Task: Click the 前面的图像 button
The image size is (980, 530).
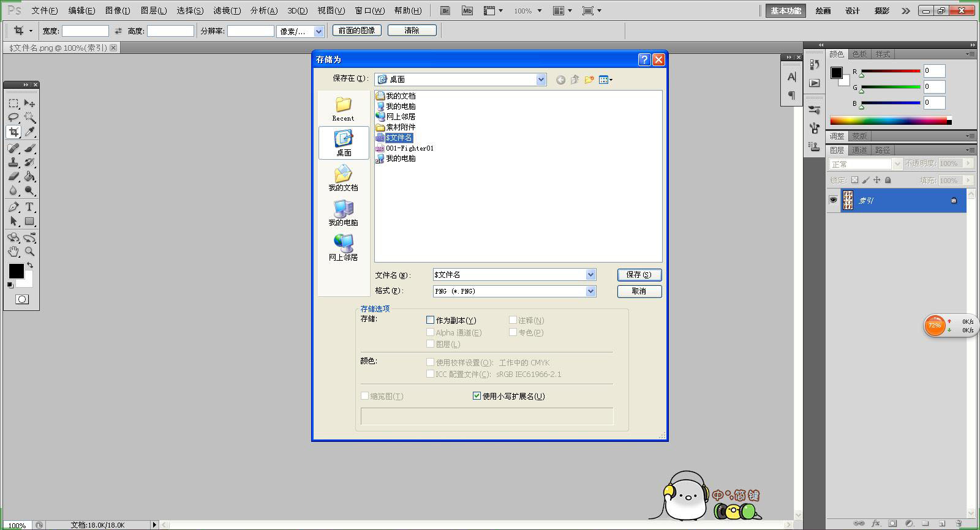Action: coord(357,30)
